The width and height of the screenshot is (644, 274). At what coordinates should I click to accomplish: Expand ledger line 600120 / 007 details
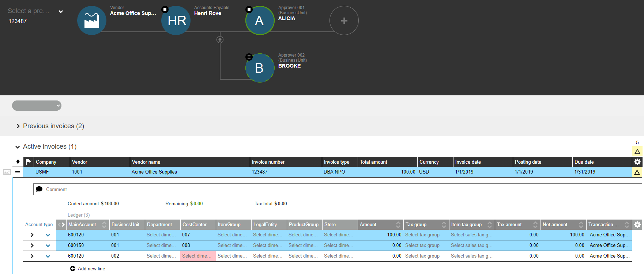[32, 235]
